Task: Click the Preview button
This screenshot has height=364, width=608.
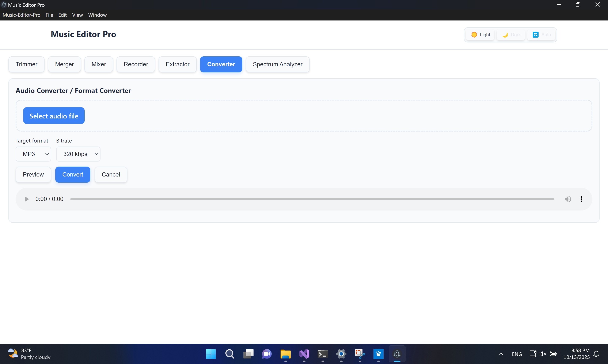Action: (33, 175)
